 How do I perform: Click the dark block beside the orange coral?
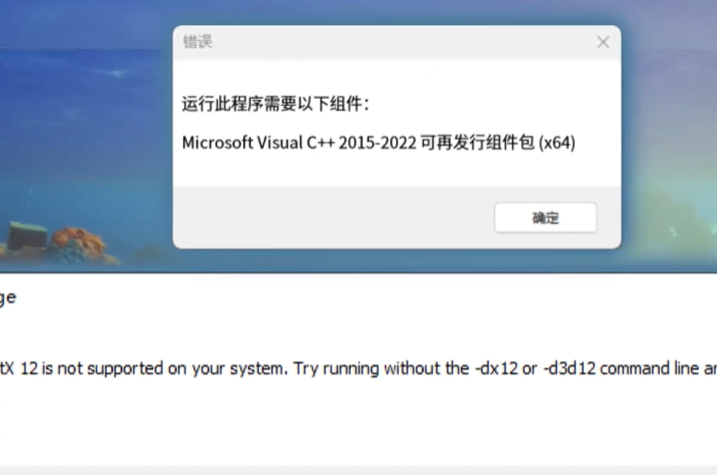point(27,235)
